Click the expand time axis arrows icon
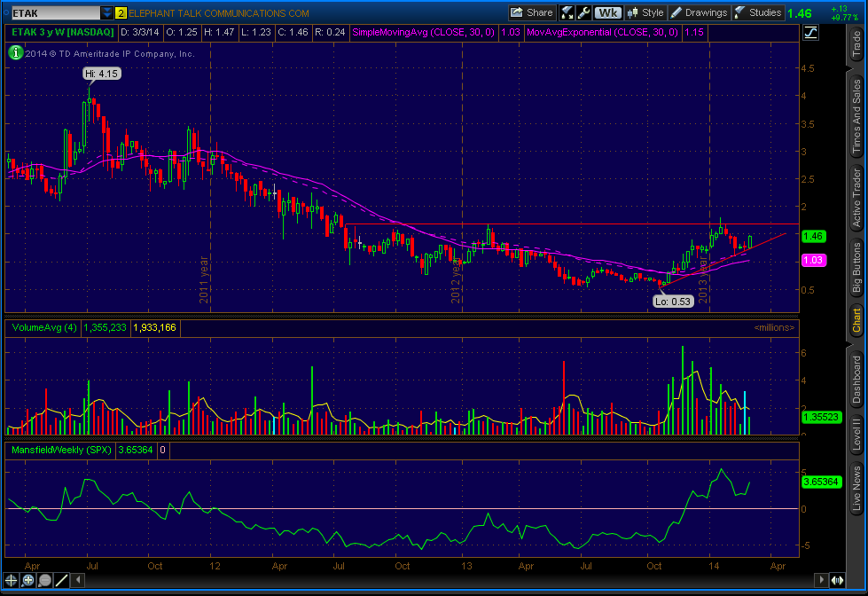Screen dimensions: 868x596 click(x=837, y=580)
